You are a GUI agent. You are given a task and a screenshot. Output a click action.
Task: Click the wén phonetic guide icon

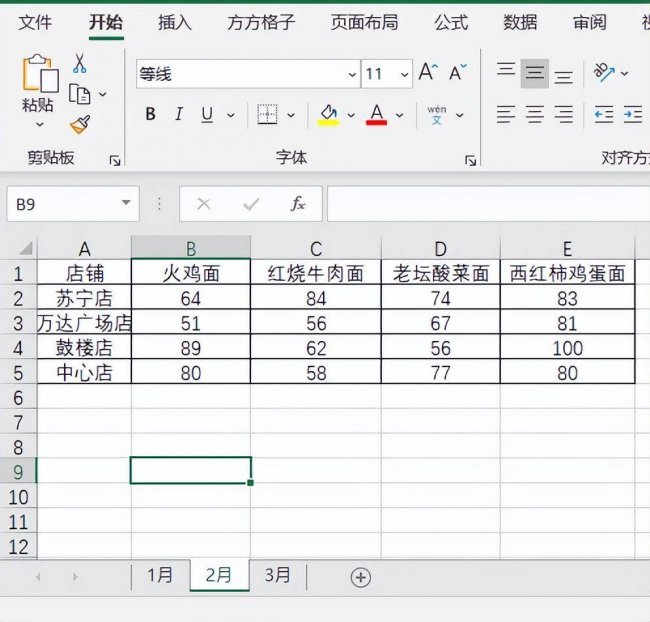[x=437, y=115]
